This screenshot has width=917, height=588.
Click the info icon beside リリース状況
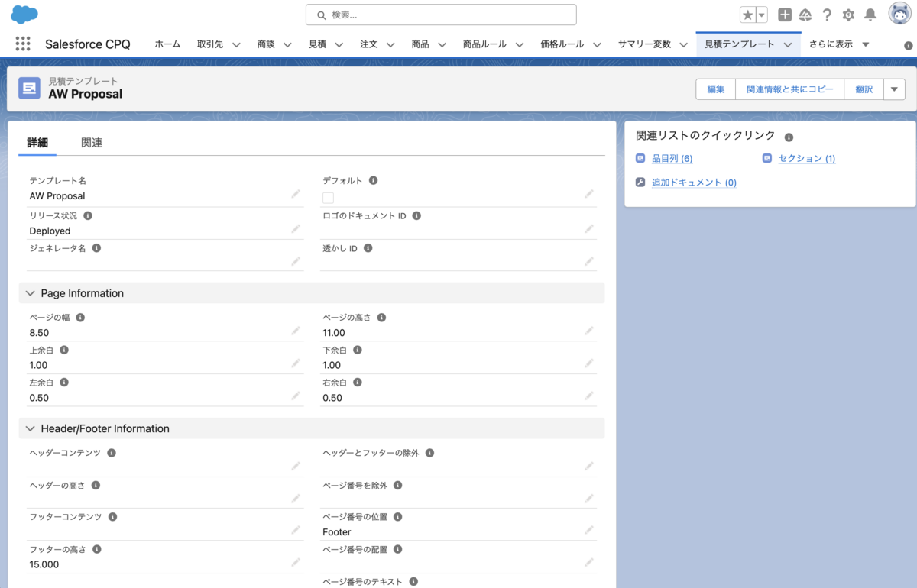coord(87,215)
